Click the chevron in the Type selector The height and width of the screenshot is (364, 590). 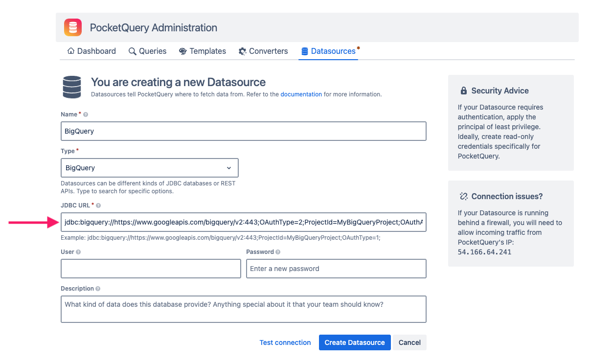click(228, 167)
